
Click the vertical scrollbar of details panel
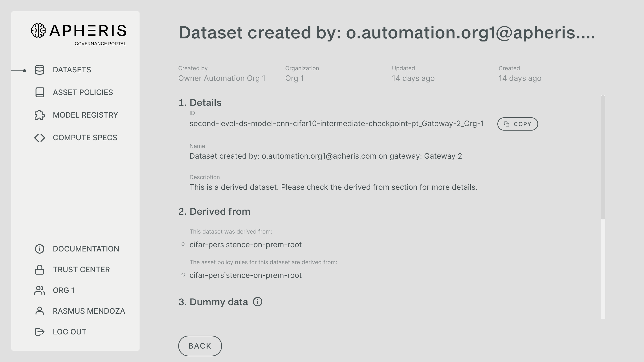pos(603,157)
